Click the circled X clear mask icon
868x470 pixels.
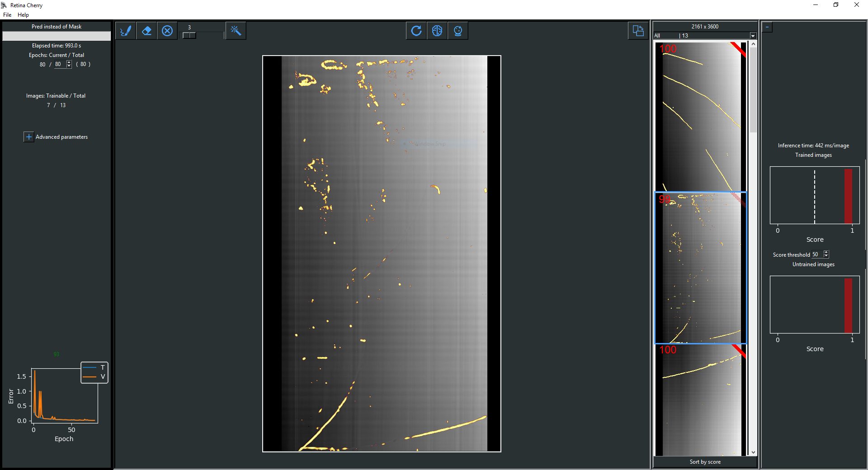click(x=167, y=31)
